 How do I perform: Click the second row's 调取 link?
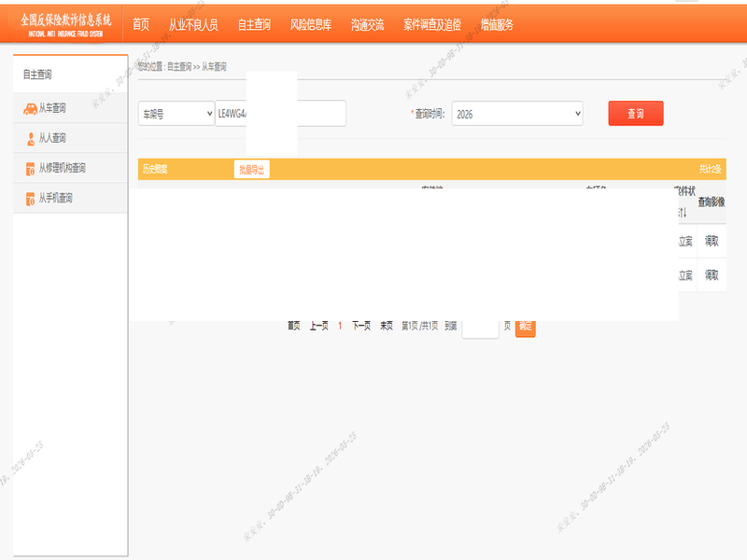click(x=712, y=274)
